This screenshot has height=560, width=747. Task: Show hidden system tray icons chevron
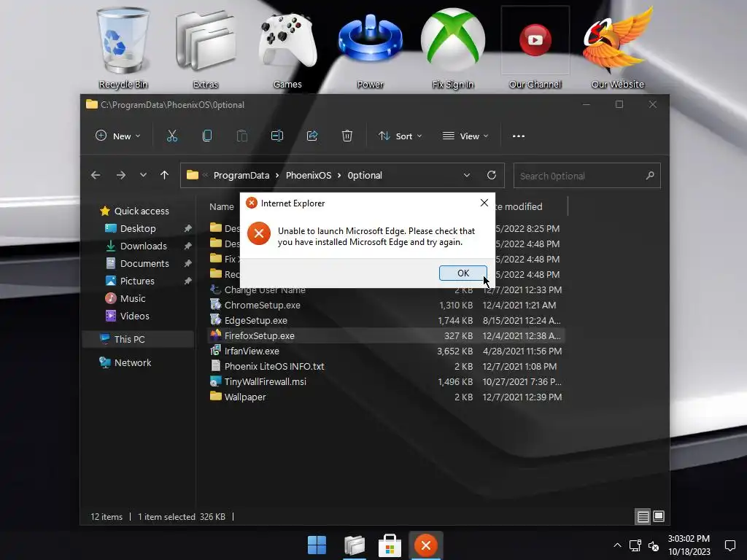point(617,545)
